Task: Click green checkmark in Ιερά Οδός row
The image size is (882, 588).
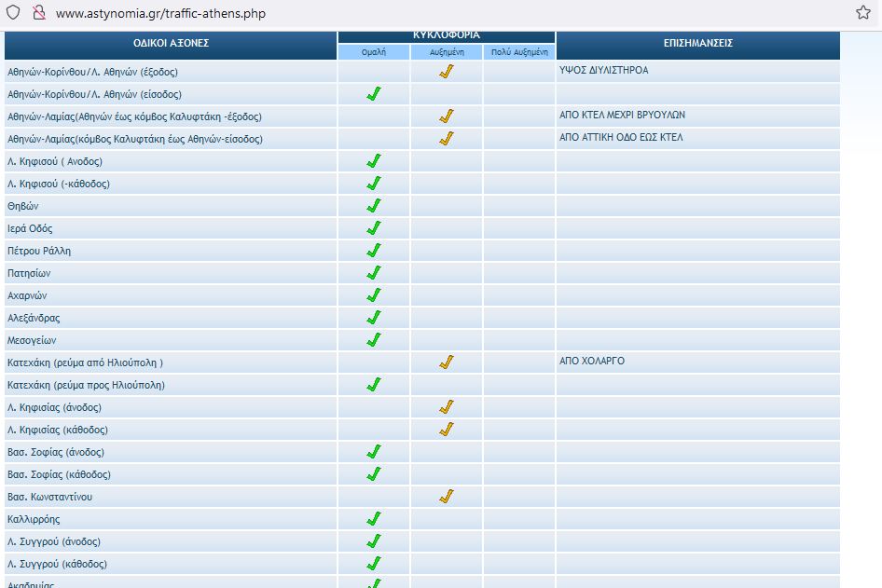Action: pos(374,228)
